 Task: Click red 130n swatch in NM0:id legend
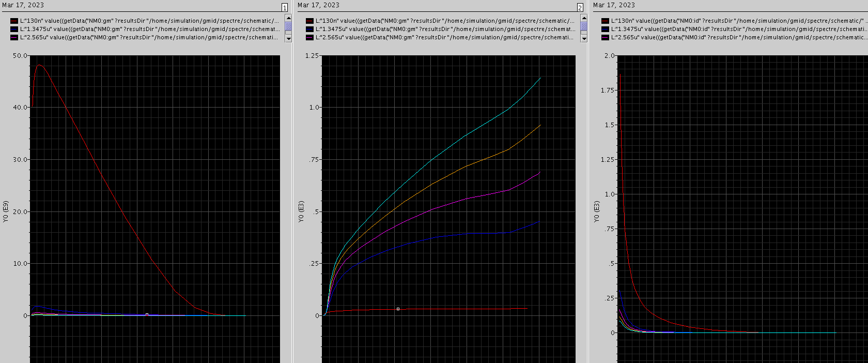click(606, 21)
